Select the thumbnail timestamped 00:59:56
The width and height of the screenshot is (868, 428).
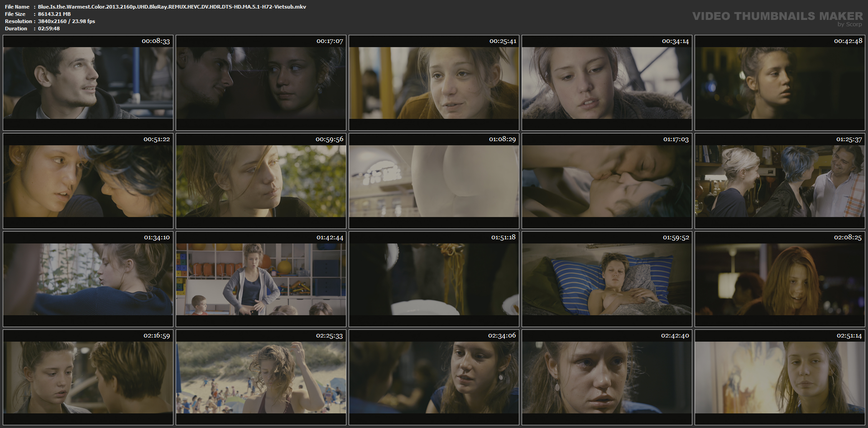[261, 181]
